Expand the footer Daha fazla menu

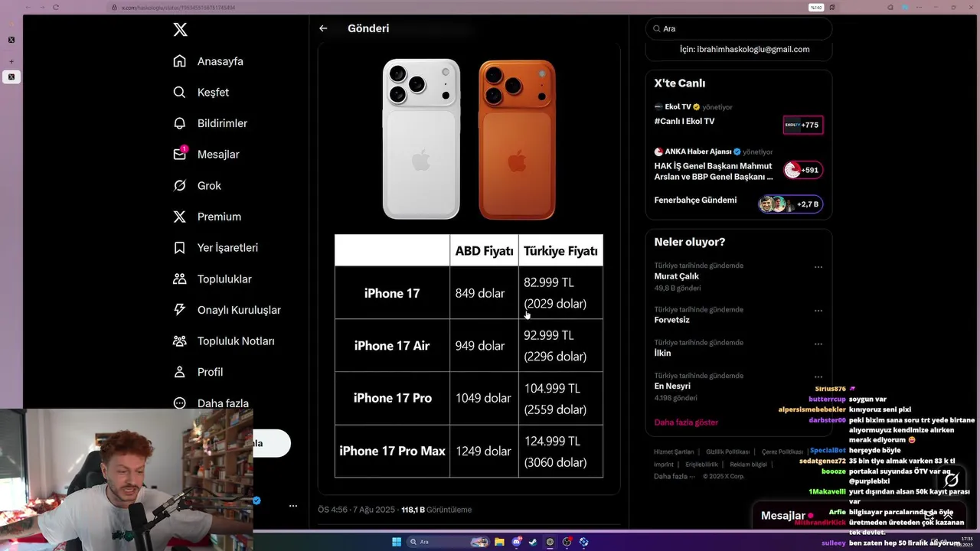pyautogui.click(x=674, y=476)
